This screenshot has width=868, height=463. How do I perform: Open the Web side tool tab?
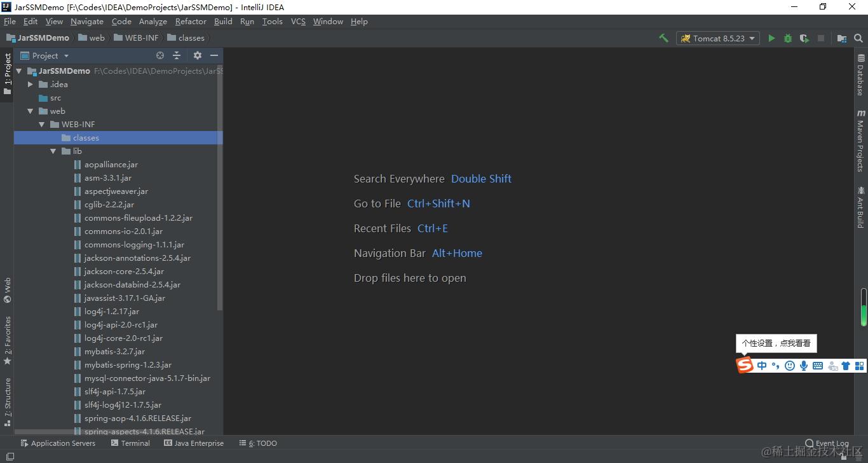[x=8, y=289]
